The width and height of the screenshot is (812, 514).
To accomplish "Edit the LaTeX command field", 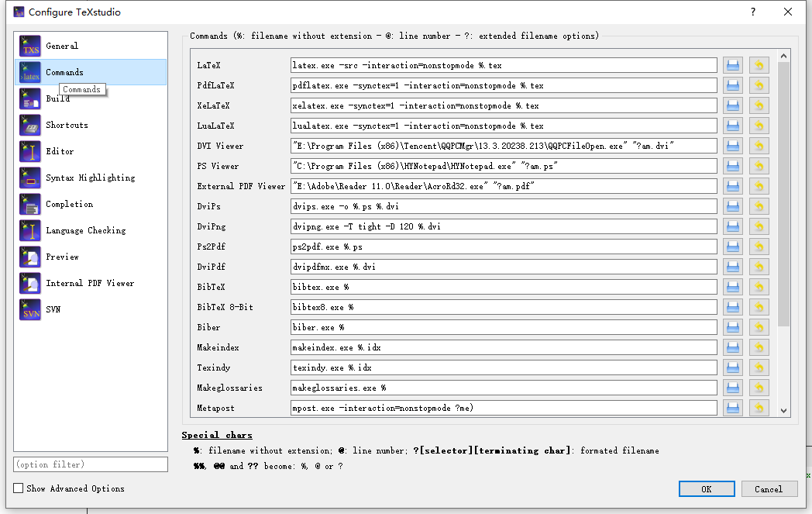I will click(x=504, y=65).
